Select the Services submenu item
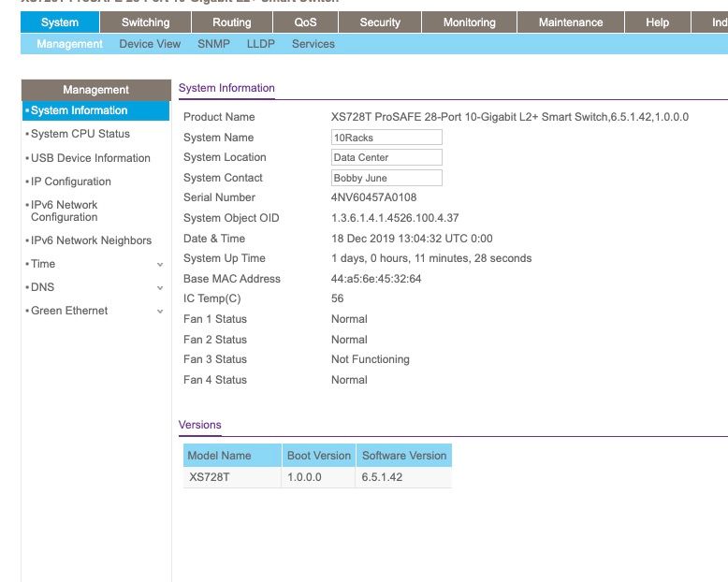The image size is (728, 582). tap(313, 44)
